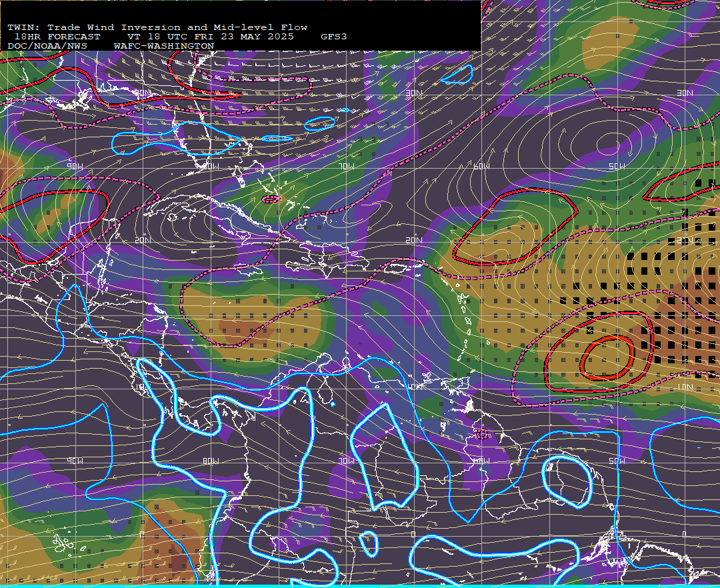Click the lower "50W" longitude label
Image resolution: width=720 pixels, height=588 pixels.
point(617,461)
